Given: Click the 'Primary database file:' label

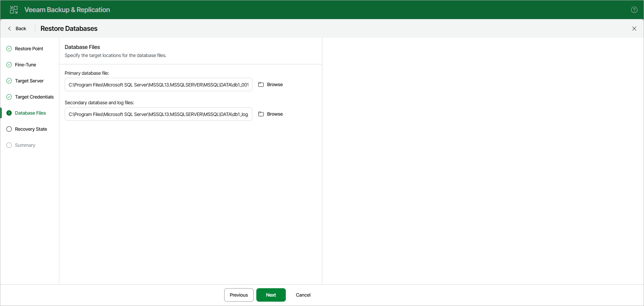Looking at the screenshot, I should click(x=87, y=73).
